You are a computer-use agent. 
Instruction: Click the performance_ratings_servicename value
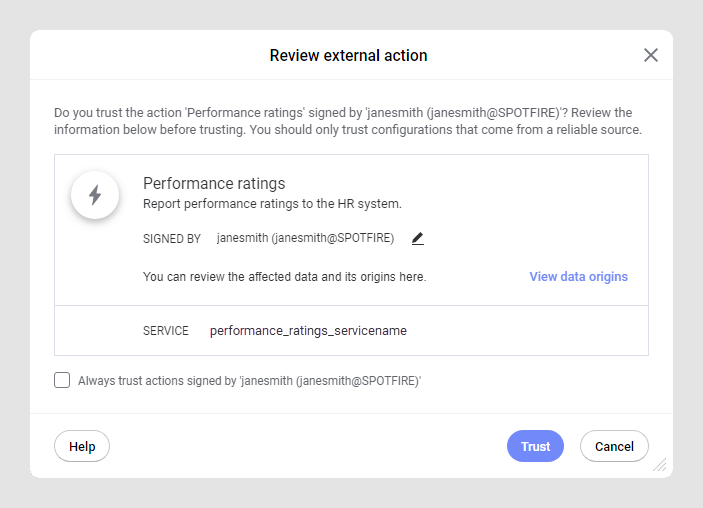point(308,330)
